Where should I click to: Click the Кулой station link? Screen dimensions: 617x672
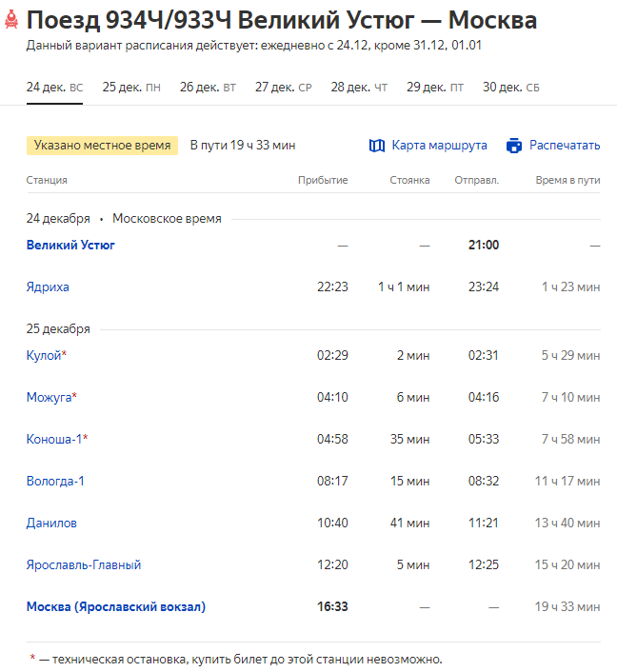click(44, 355)
